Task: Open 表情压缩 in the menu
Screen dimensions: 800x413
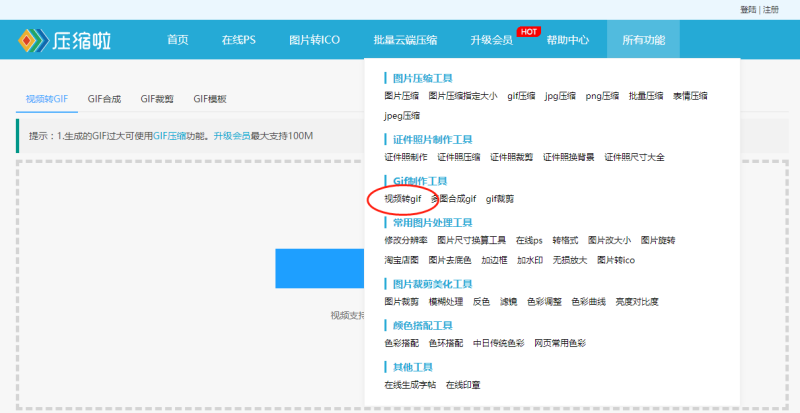Action: click(690, 95)
